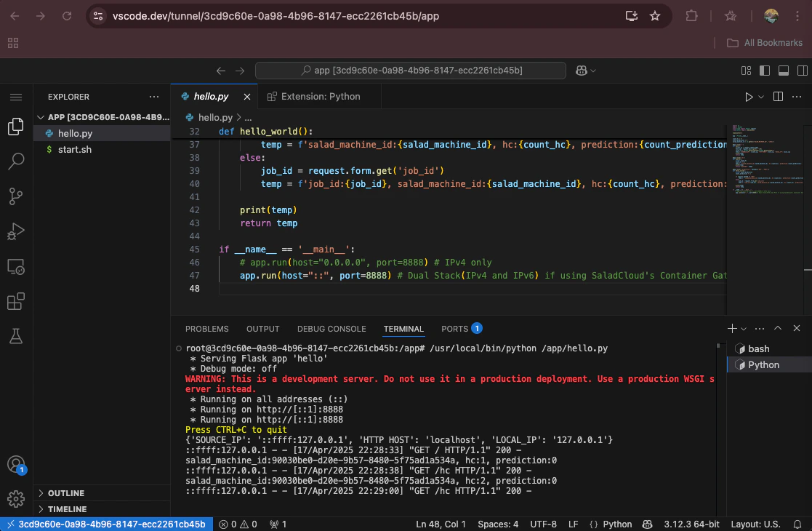Click the remote tunnel indicator in status bar
Screen dimensions: 812x531
coord(105,524)
